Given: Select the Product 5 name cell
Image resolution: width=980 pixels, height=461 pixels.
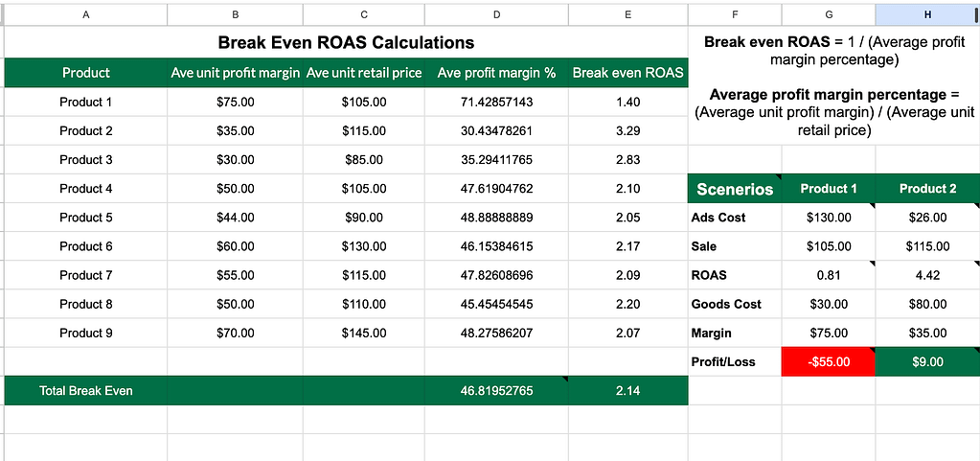Looking at the screenshot, I should coord(86,218).
